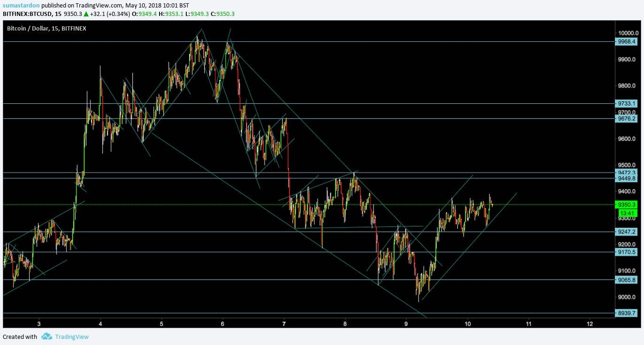644x345 pixels.
Task: Click date 5 on the time axis
Action: 161,323
